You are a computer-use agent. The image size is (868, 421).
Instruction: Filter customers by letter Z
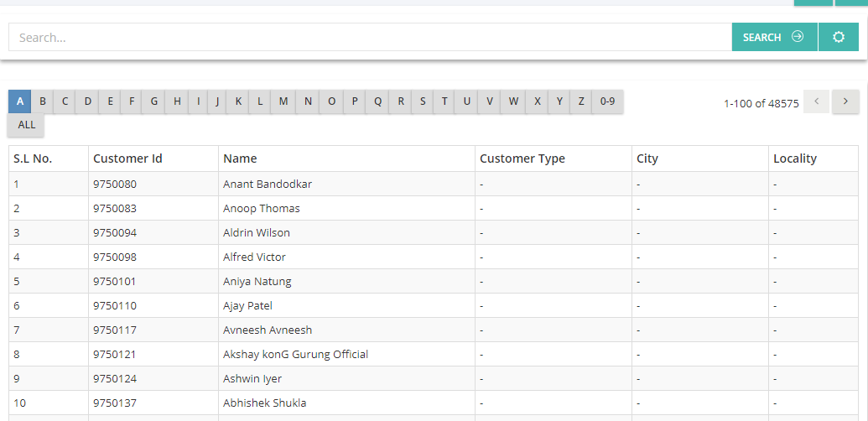[580, 101]
